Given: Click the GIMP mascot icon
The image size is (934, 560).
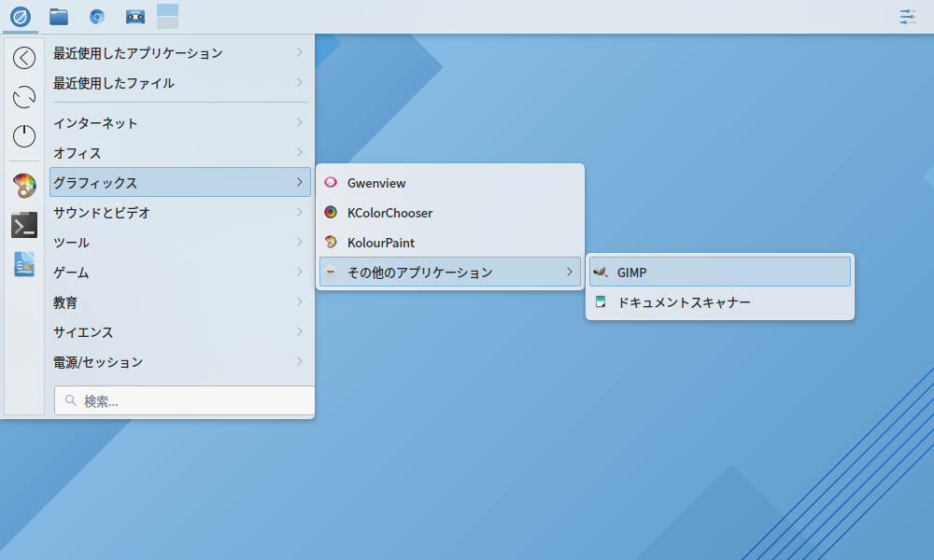Looking at the screenshot, I should pos(601,272).
